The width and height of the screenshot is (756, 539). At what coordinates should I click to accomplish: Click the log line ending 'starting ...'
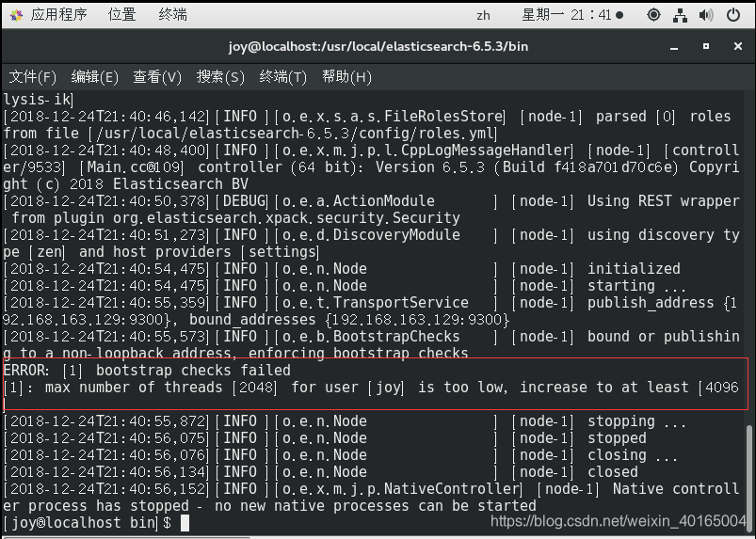345,286
